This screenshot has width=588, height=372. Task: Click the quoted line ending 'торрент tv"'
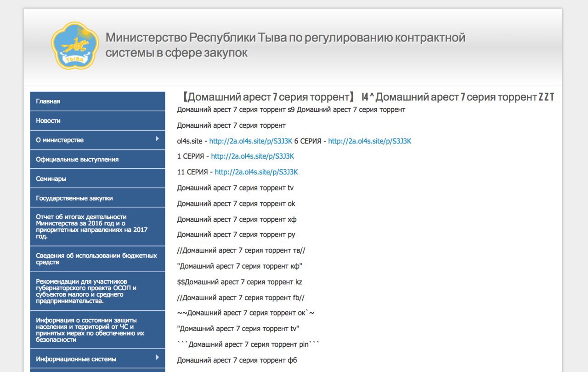238,328
